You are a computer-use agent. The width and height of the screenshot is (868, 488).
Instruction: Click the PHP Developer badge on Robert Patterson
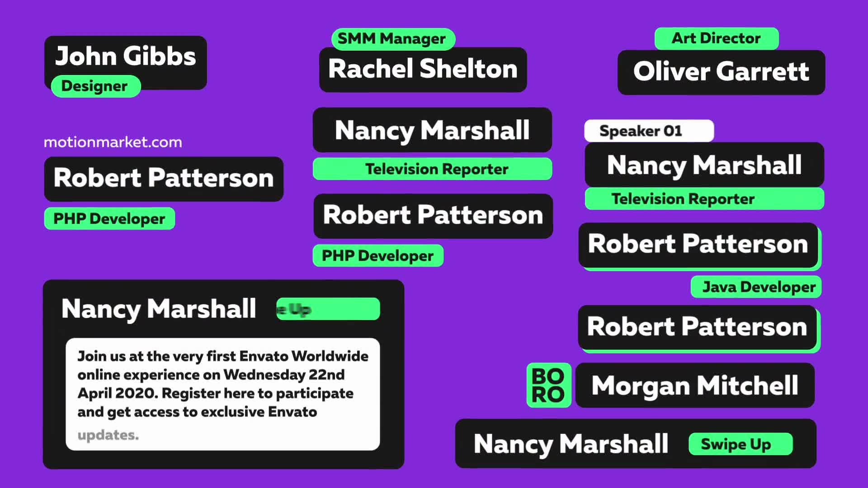pyautogui.click(x=110, y=219)
